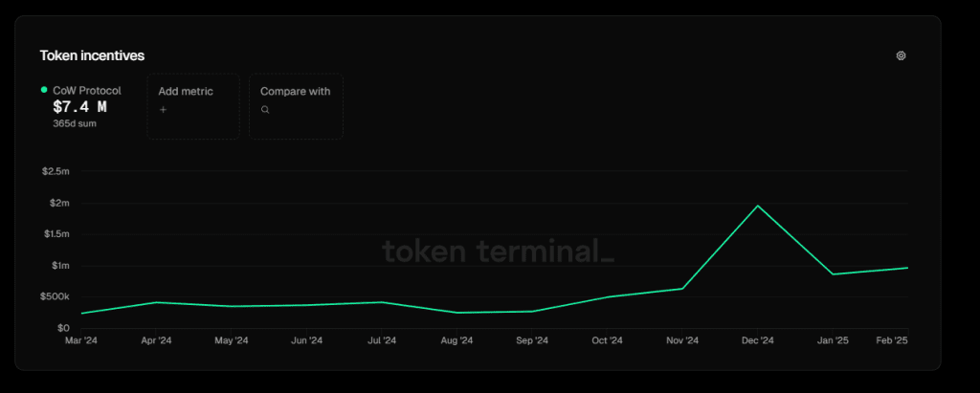Click the CoW Protocol legend label
Screen dimensions: 980x393
[87, 91]
